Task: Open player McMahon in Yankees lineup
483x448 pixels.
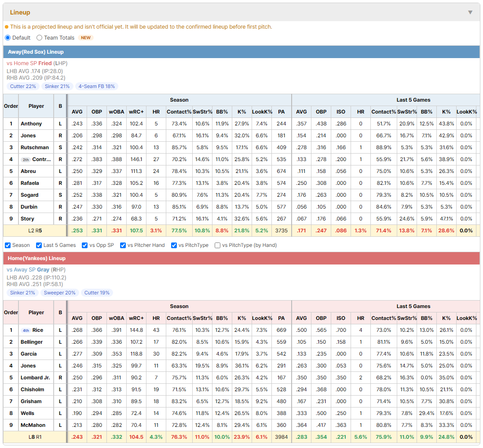Action: (x=33, y=425)
